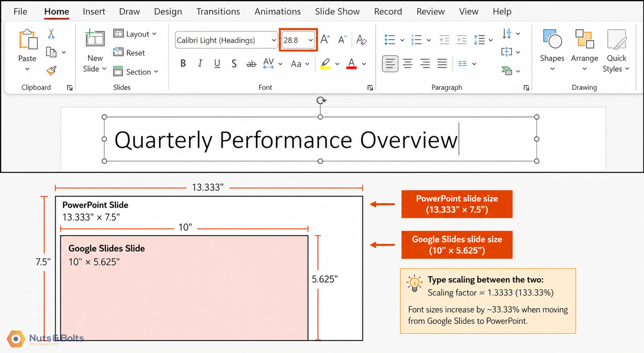Align text left

click(x=390, y=64)
